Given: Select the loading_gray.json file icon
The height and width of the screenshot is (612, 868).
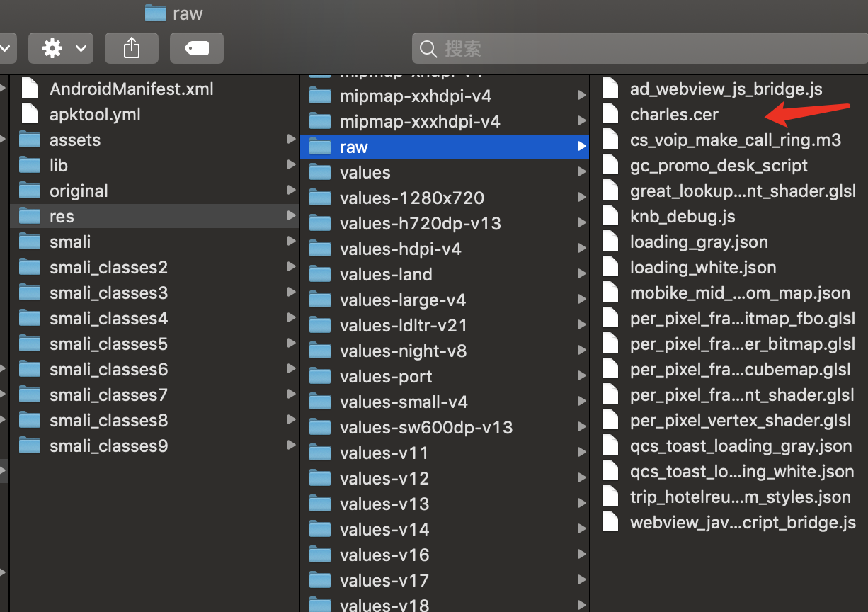Looking at the screenshot, I should click(x=610, y=242).
